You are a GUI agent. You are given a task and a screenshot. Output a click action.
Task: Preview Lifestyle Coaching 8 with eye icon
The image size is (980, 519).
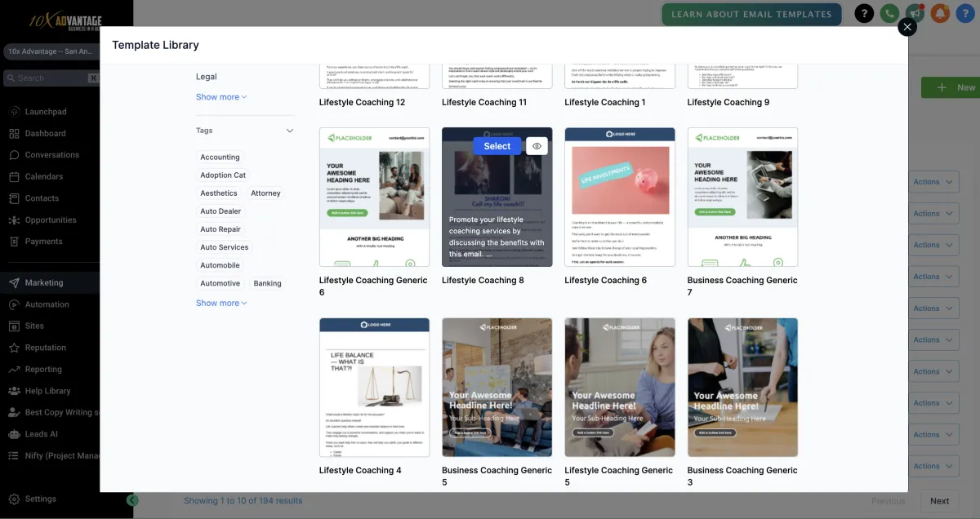coord(537,146)
